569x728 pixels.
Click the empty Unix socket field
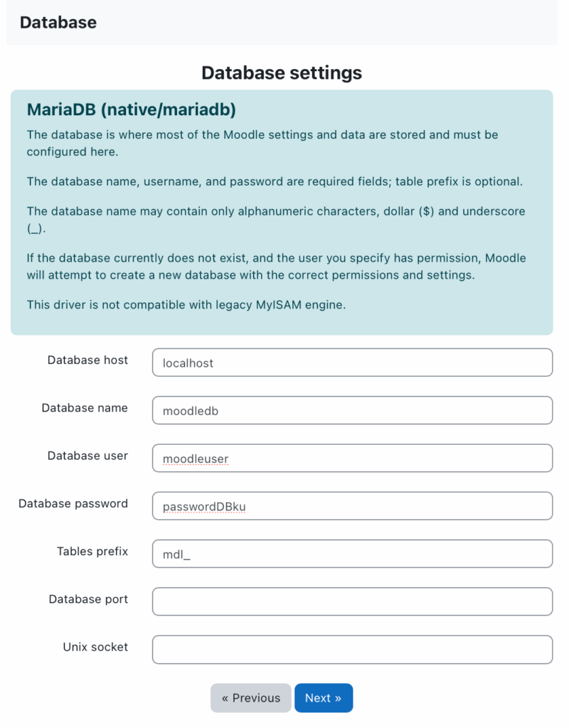[352, 648]
